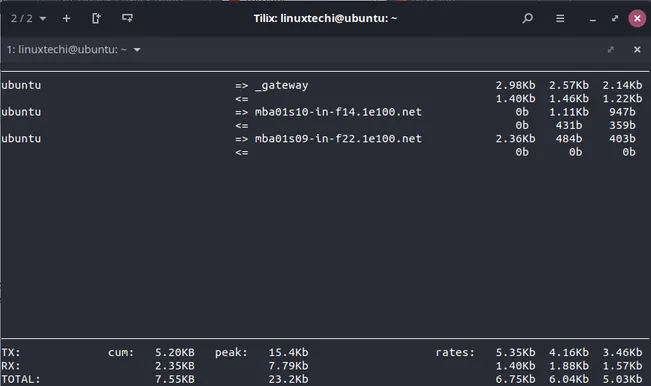Click the '403b' rate value

click(622, 139)
